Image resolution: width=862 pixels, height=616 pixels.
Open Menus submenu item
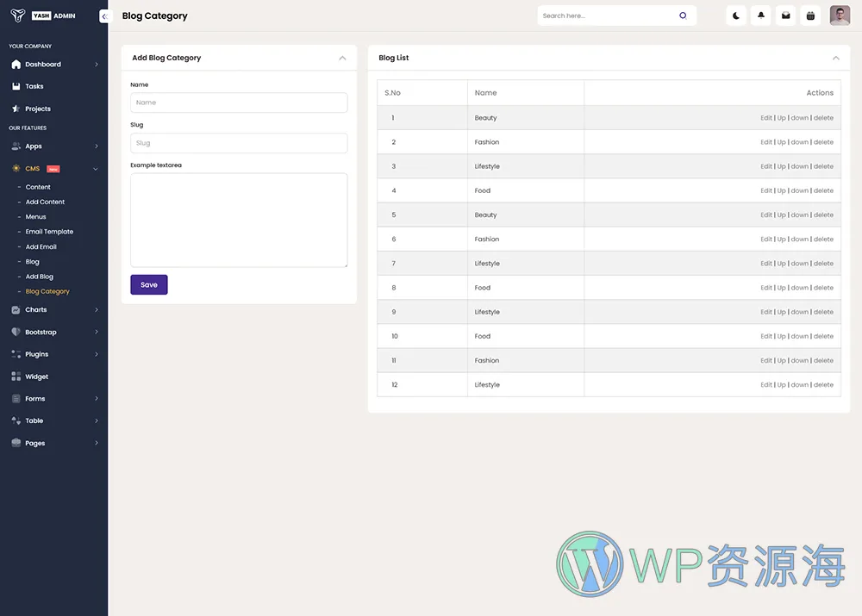click(x=35, y=216)
